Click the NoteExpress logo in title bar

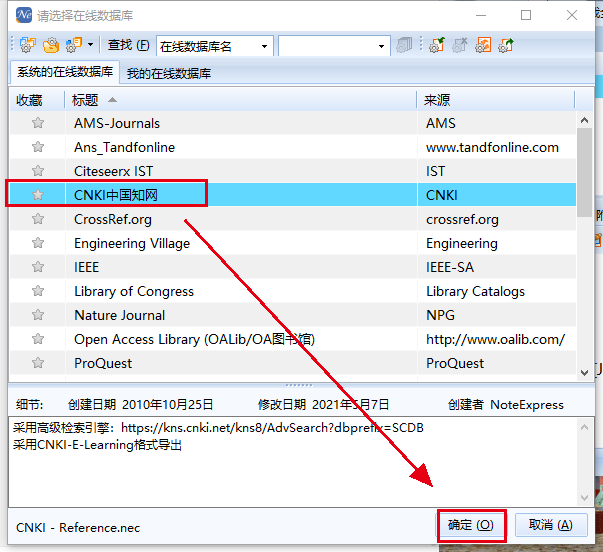24,15
